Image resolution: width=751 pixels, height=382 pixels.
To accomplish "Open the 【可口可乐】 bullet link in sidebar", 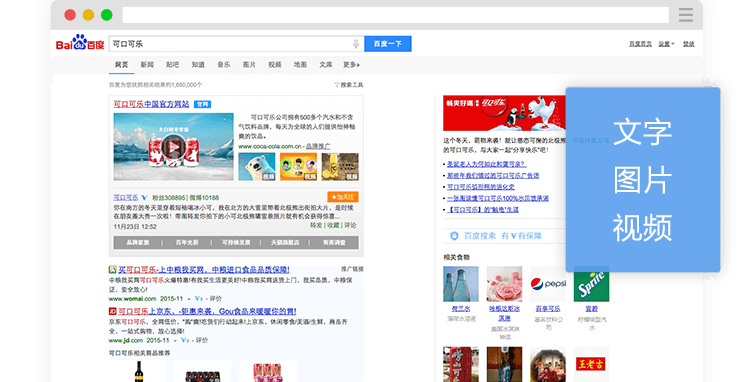I will pos(483,210).
